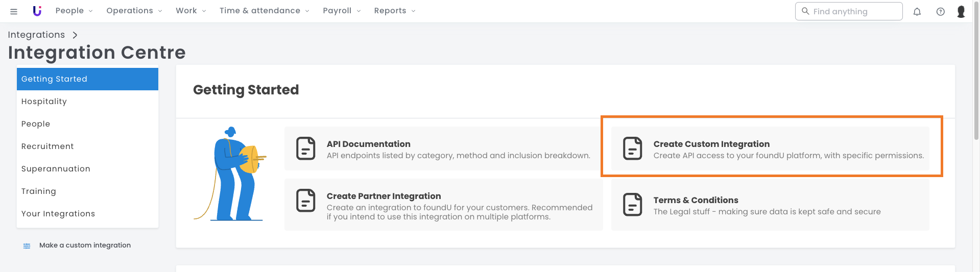Image resolution: width=980 pixels, height=272 pixels.
Task: Open the Reports menu
Action: pyautogui.click(x=394, y=11)
